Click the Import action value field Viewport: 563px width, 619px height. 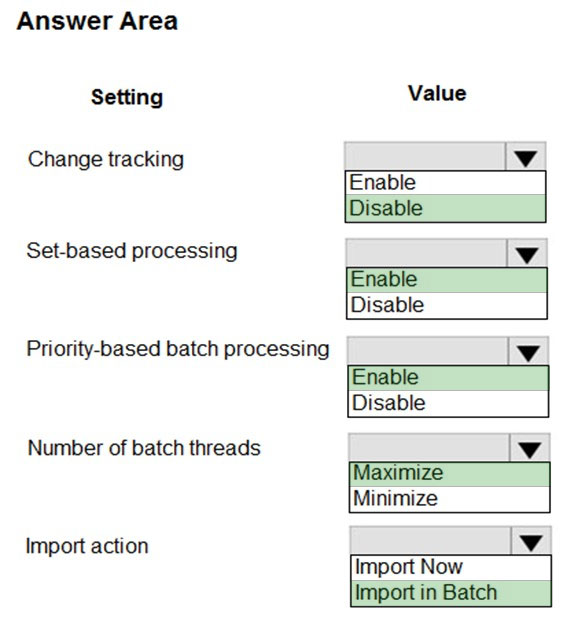(x=431, y=541)
